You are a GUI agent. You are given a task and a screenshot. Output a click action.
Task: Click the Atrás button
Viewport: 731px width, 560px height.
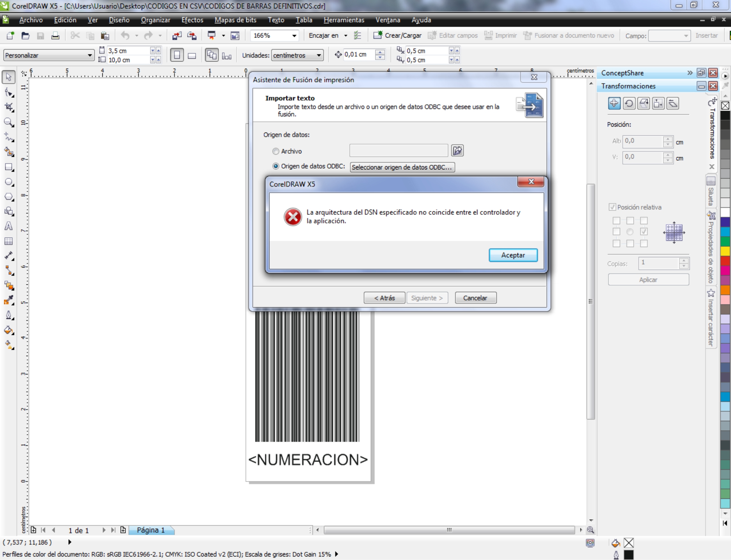(384, 298)
